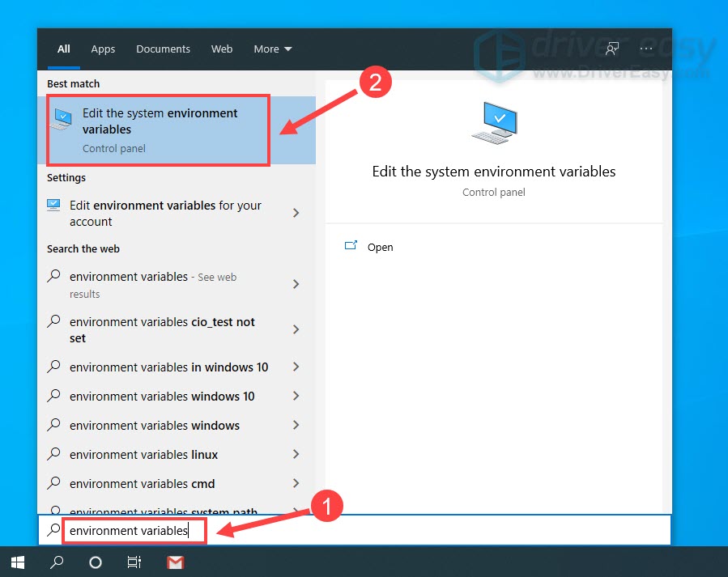The width and height of the screenshot is (728, 577).
Task: Click computer icon beside Edit the system environment
Action: click(x=62, y=119)
